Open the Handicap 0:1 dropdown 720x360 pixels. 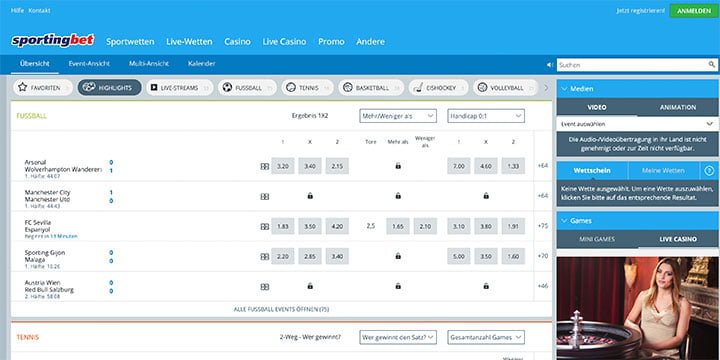(x=486, y=116)
